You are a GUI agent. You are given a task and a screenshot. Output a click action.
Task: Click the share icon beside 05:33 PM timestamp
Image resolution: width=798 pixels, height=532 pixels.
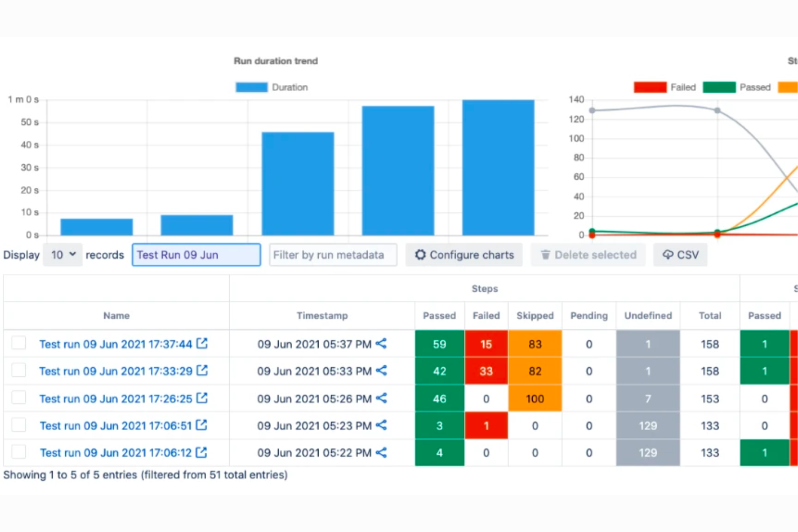click(x=381, y=371)
